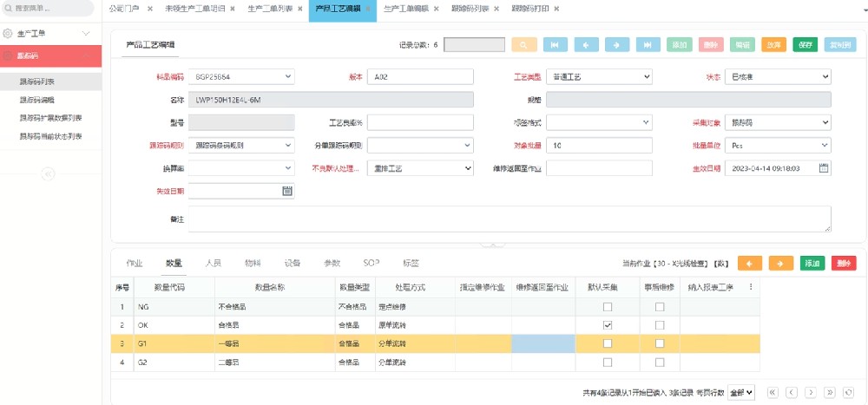Go to previous page of grid pager
868x405 pixels.
[x=792, y=392]
